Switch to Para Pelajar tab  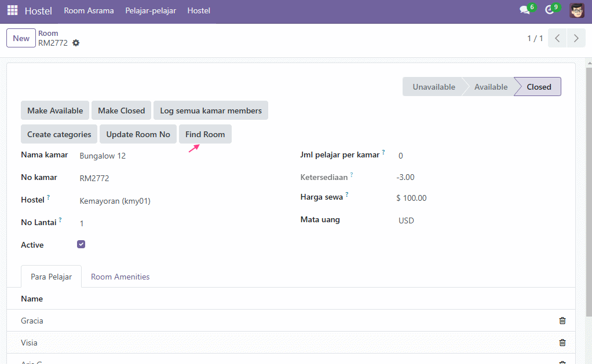point(52,277)
